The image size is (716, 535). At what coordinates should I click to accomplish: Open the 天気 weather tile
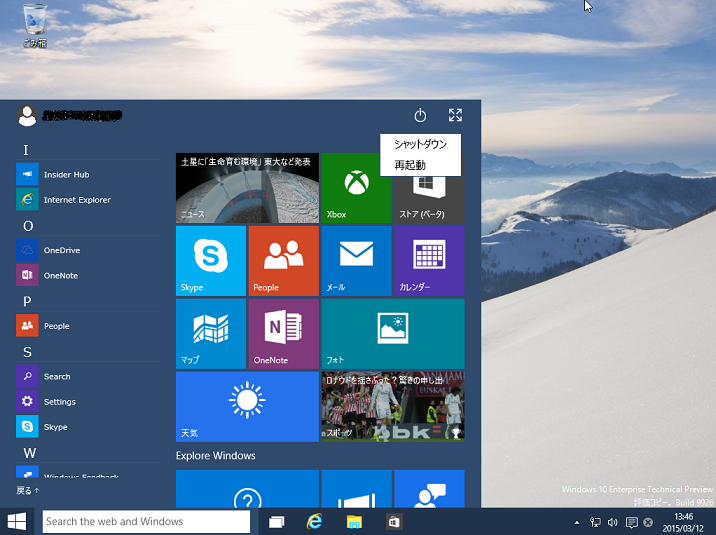click(x=247, y=406)
